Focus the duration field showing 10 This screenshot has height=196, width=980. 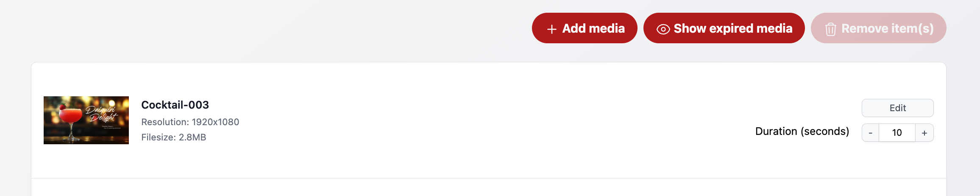pyautogui.click(x=897, y=133)
